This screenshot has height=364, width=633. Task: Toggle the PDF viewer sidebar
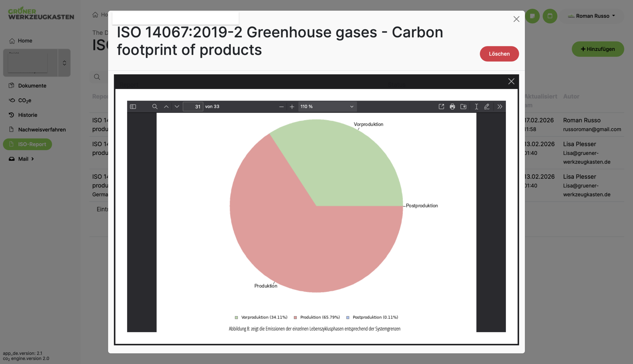coord(133,107)
